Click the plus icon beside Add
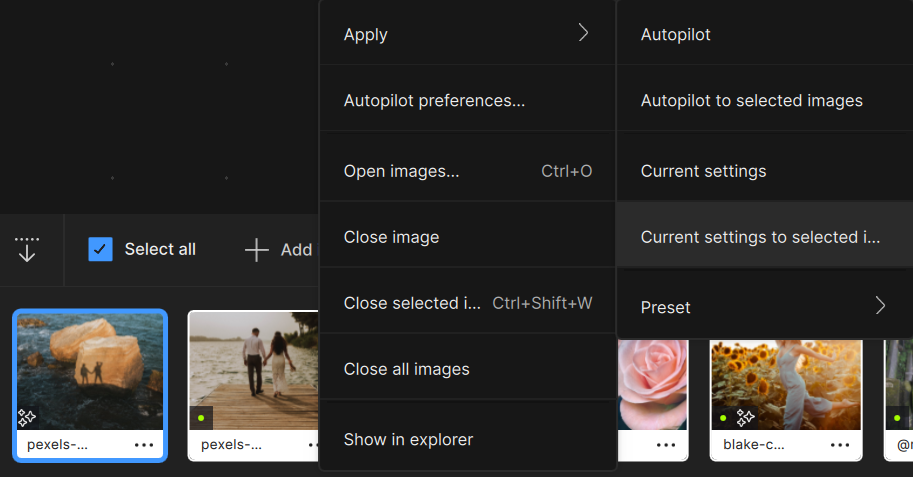The height and width of the screenshot is (477, 913). coord(257,250)
